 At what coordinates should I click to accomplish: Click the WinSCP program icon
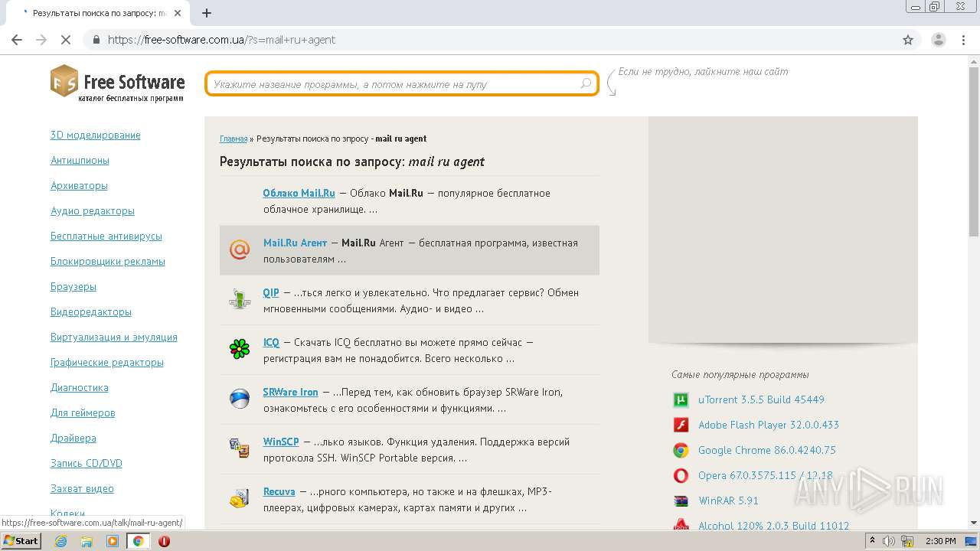tap(240, 448)
